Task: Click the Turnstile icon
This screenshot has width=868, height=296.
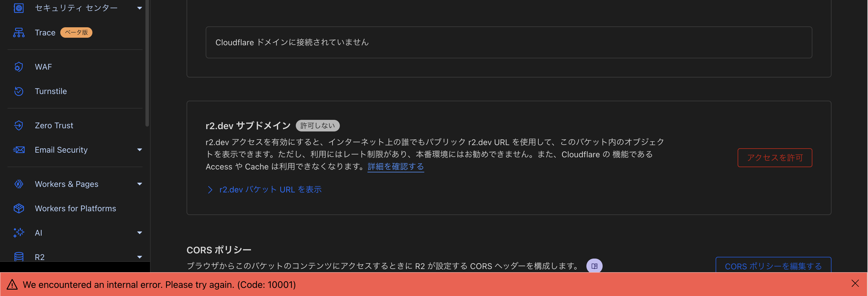Action: (x=19, y=91)
